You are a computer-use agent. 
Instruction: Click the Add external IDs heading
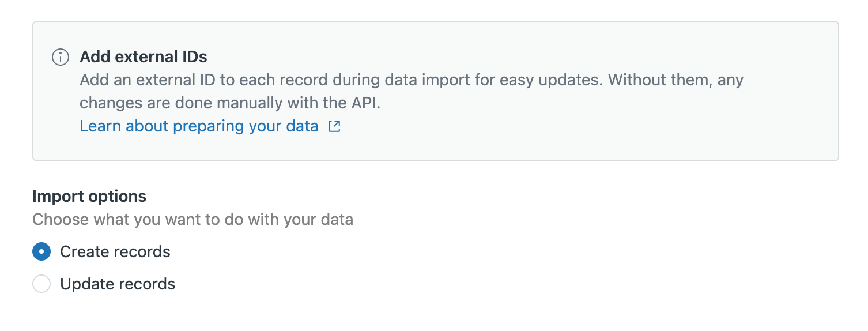click(144, 57)
